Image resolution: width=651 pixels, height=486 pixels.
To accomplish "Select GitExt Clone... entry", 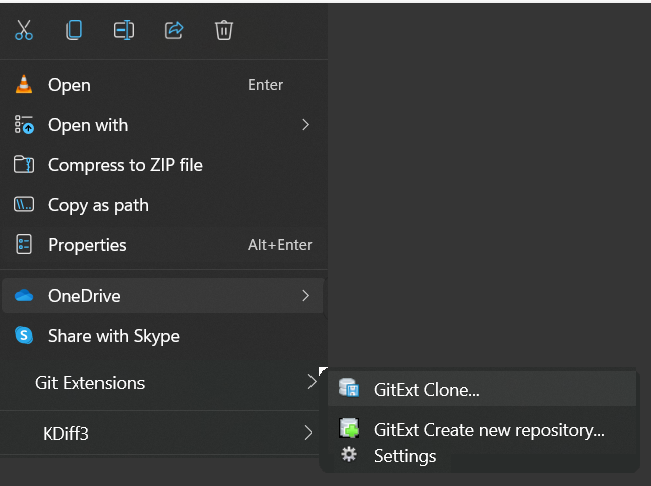I will pyautogui.click(x=427, y=390).
